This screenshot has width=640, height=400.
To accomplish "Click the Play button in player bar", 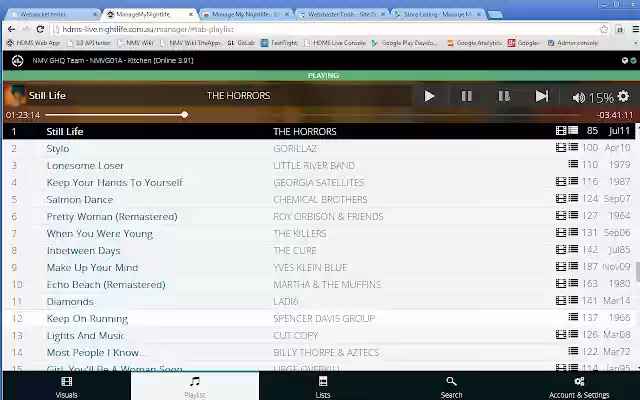I will click(x=429, y=96).
